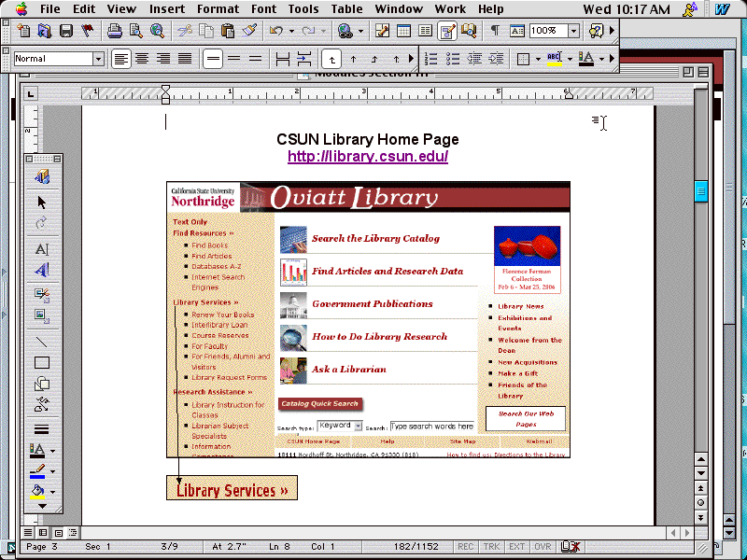This screenshot has height=560, width=747.
Task: Show more buttons on the Standard toolbar
Action: 613,31
